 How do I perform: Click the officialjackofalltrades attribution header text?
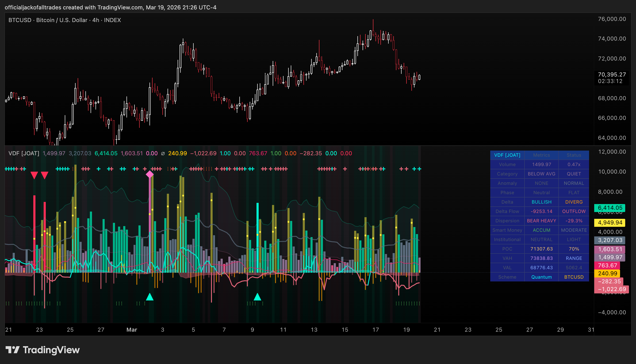point(111,7)
